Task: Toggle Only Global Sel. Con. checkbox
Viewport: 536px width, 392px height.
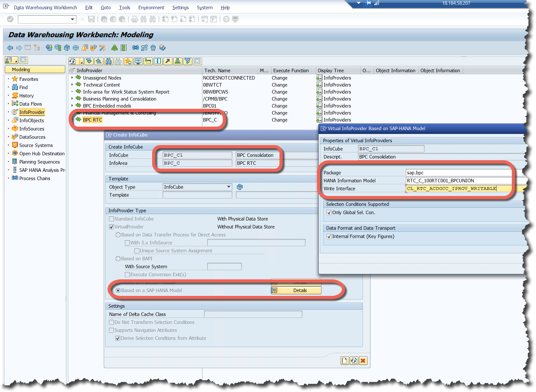Action: tap(329, 213)
